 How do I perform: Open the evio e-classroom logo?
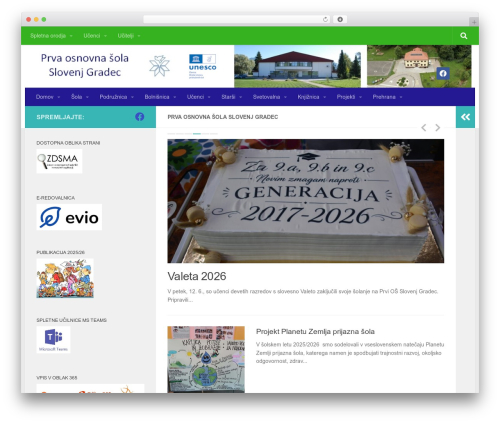click(x=69, y=217)
